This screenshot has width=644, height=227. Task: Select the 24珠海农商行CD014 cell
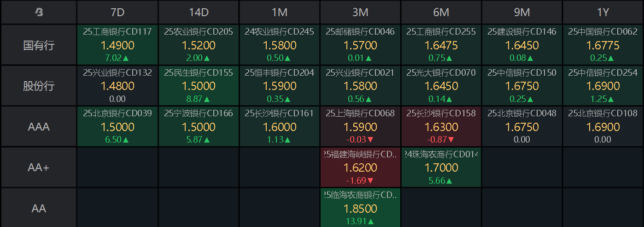[441, 167]
